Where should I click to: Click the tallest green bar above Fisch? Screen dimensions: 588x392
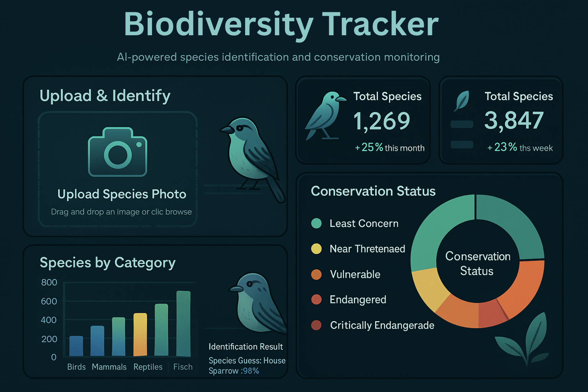[183, 323]
